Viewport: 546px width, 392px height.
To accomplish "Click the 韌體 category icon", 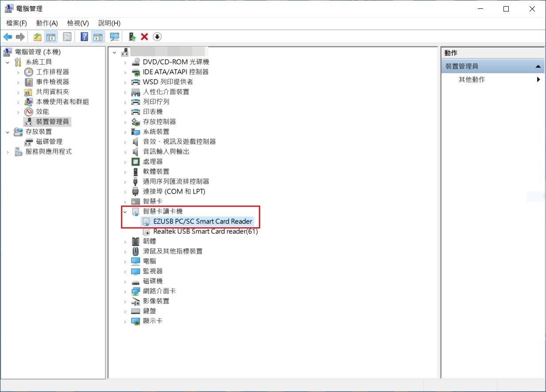I will click(x=136, y=241).
